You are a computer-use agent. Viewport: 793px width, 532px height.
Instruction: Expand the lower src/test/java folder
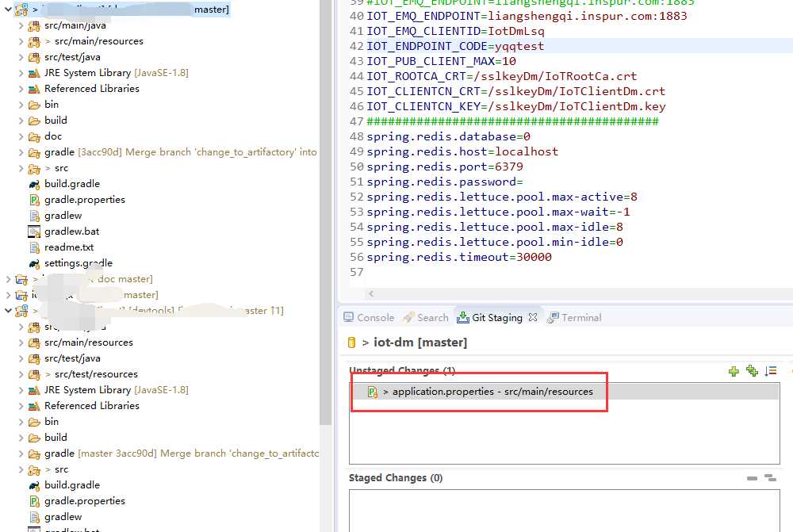point(21,358)
